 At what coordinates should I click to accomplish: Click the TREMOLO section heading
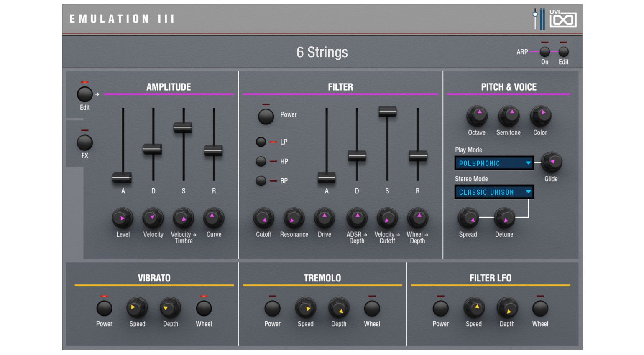pos(322,278)
